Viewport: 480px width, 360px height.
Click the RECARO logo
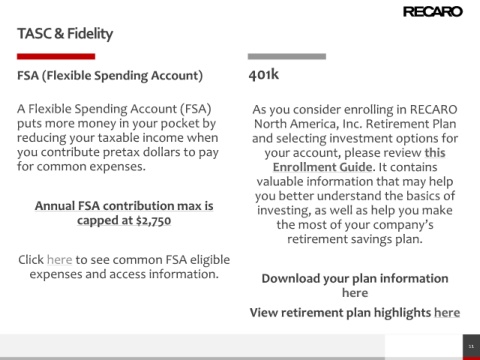click(433, 12)
